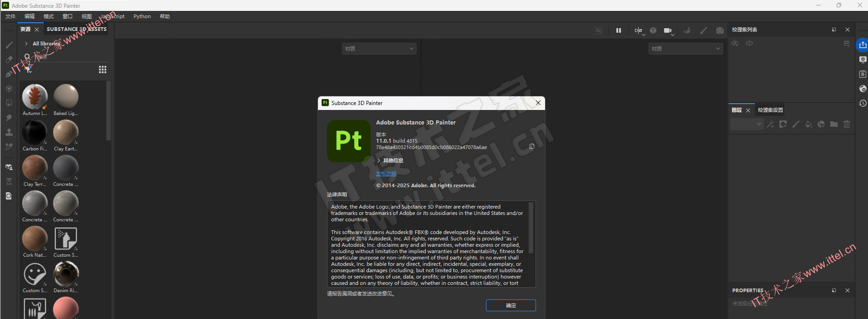
Task: Open the left viewport 材质 dropdown
Action: tap(379, 49)
